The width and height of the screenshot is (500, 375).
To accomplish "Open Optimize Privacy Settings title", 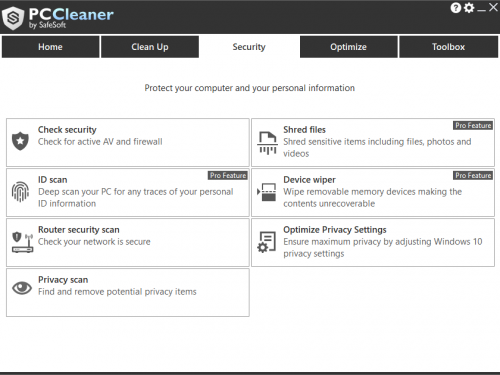I will 335,230.
